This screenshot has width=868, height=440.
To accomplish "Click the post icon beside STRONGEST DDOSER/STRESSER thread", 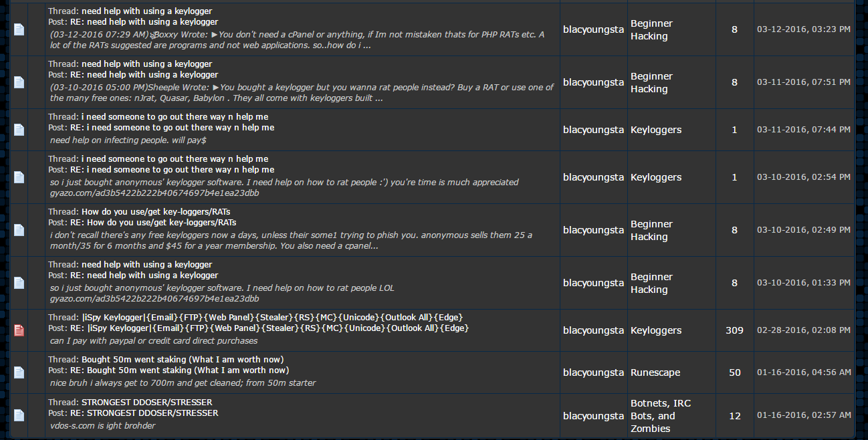I will [x=19, y=416].
